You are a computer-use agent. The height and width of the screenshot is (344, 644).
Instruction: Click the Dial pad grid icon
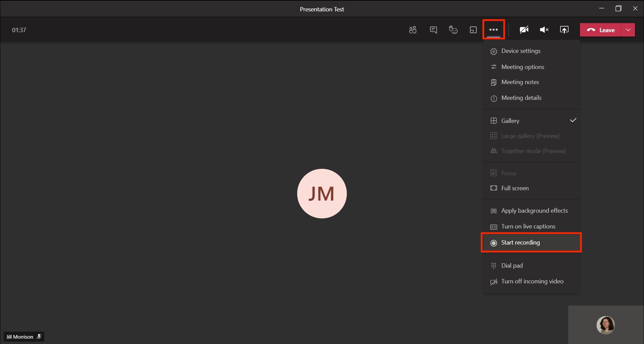[494, 266]
